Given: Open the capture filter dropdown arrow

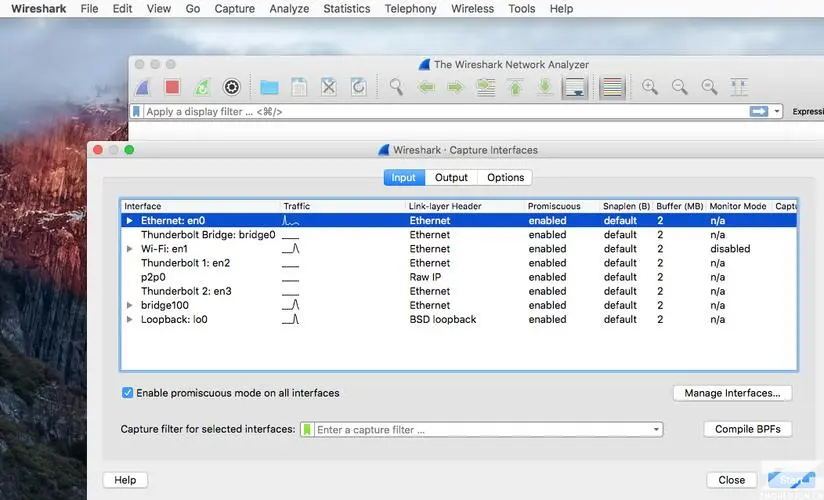Looking at the screenshot, I should [x=656, y=430].
